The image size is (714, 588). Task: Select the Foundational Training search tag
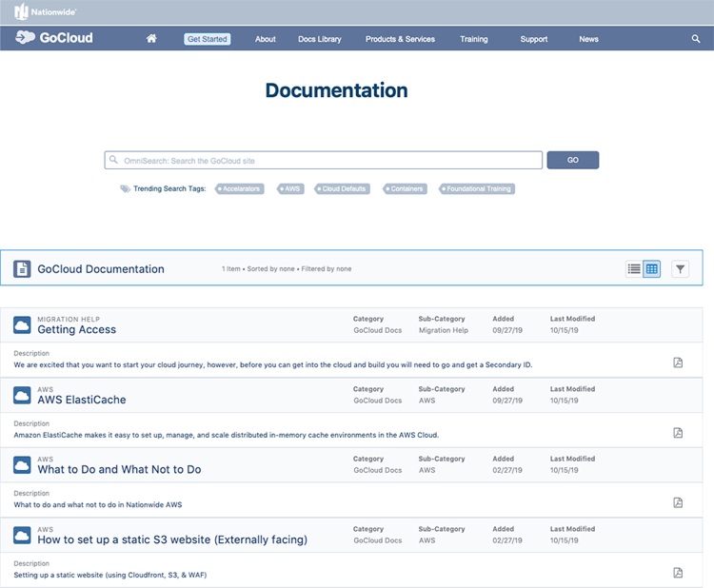point(477,188)
